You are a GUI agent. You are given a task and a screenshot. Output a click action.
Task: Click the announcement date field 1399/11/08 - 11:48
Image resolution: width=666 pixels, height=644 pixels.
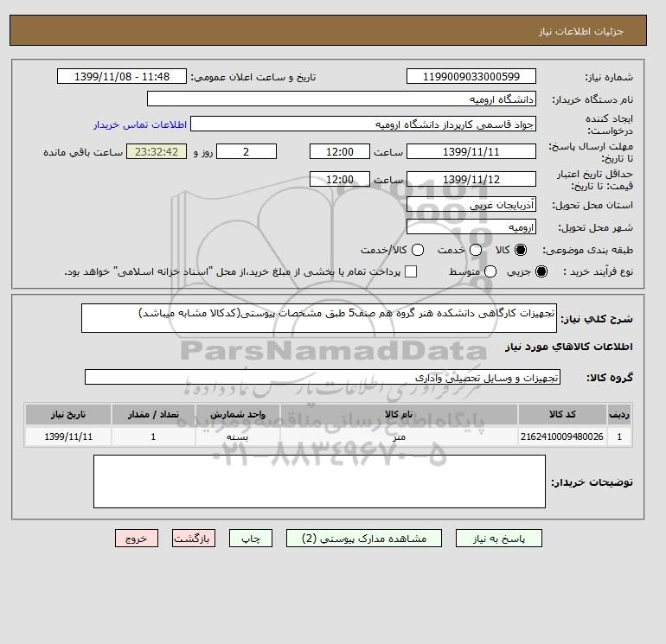pyautogui.click(x=122, y=76)
